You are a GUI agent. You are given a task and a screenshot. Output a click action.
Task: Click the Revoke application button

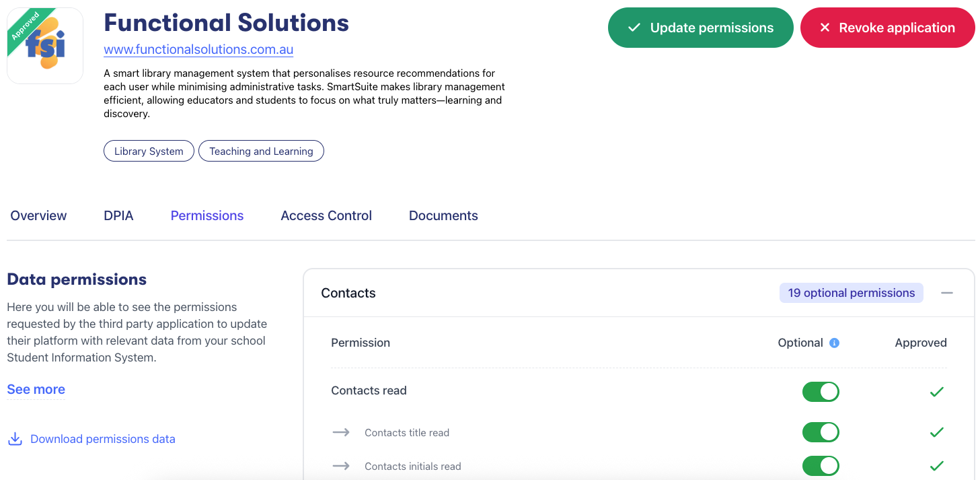point(887,28)
